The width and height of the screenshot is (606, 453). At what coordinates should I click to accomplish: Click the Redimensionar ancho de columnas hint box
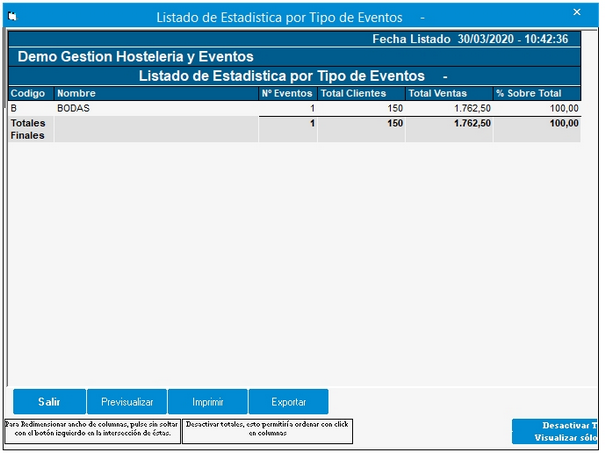point(92,431)
